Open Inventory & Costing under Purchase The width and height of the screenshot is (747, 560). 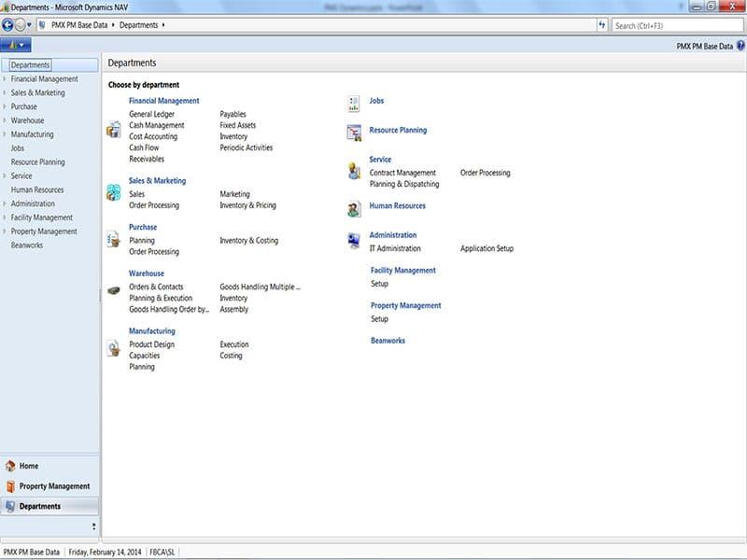click(248, 241)
